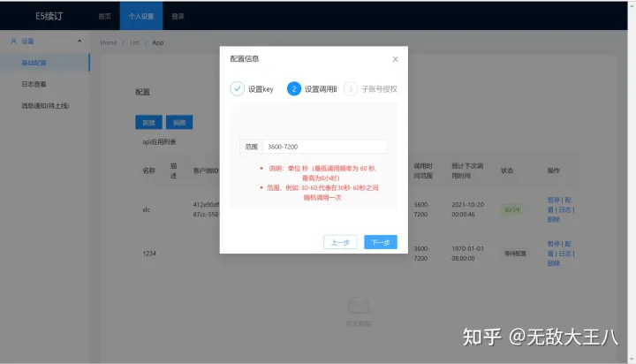Click the step 3 circle 子账号授权

(x=351, y=88)
